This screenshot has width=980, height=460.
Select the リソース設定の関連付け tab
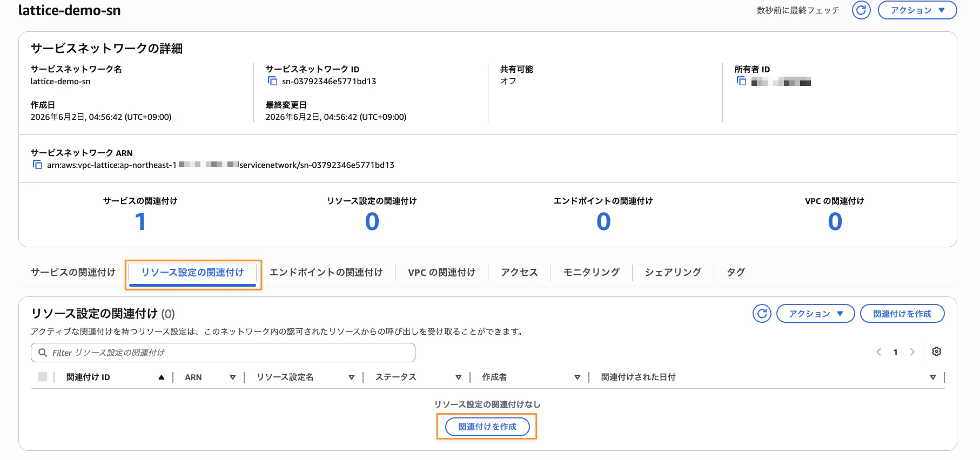point(192,273)
